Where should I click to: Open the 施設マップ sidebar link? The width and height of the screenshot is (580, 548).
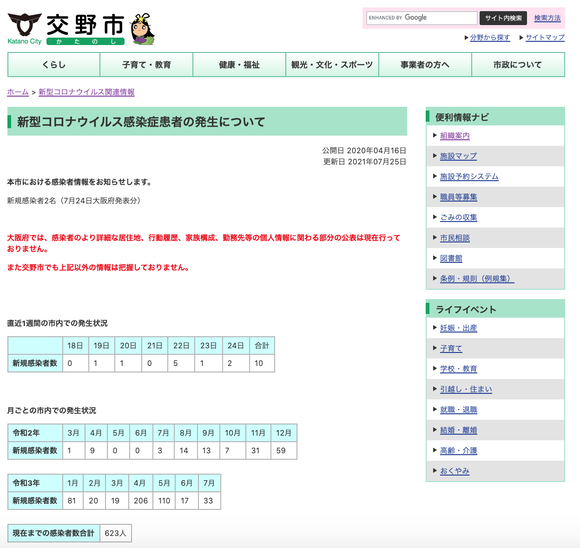[458, 156]
